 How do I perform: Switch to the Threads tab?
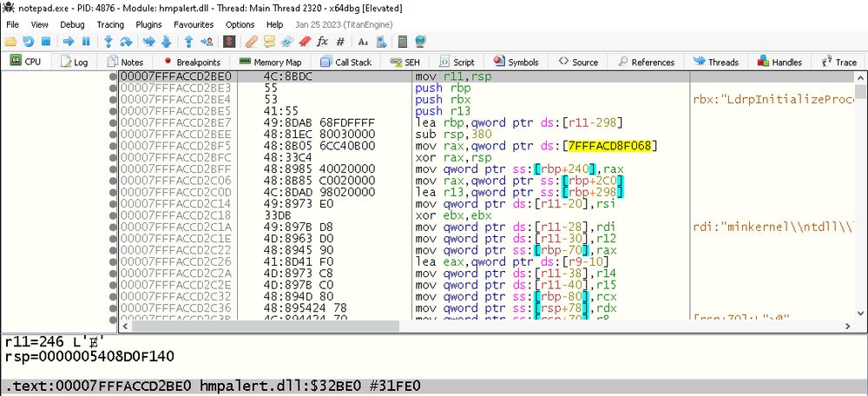(716, 62)
